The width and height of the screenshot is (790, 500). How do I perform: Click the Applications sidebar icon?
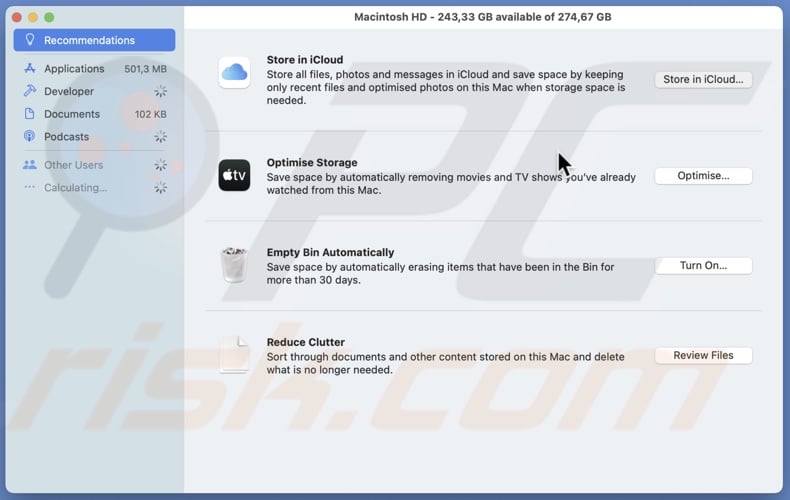point(30,68)
